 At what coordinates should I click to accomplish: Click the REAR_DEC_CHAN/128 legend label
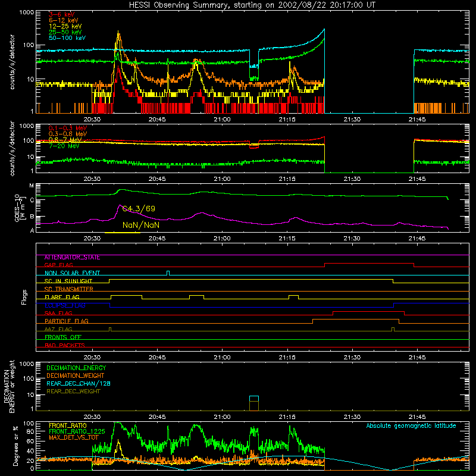point(79,383)
